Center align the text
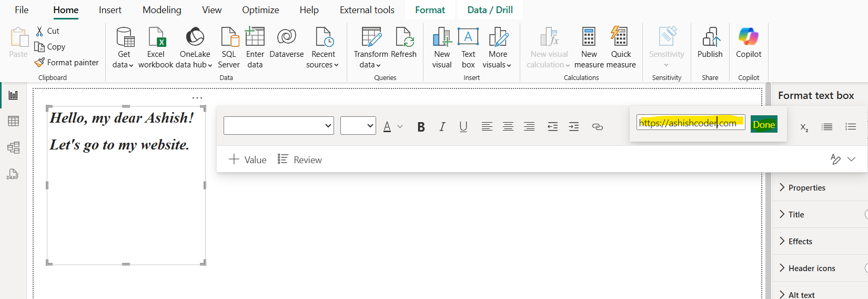Screen dimensions: 868x299 coord(508,127)
